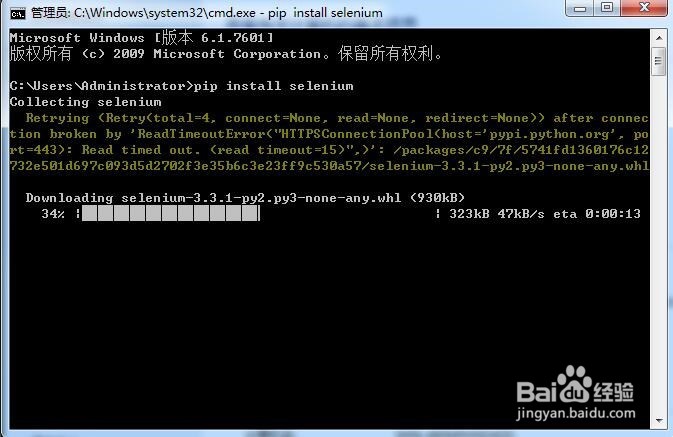673x437 pixels.
Task: Click the 'eta 0:00:13' time remaining text
Action: 597,214
